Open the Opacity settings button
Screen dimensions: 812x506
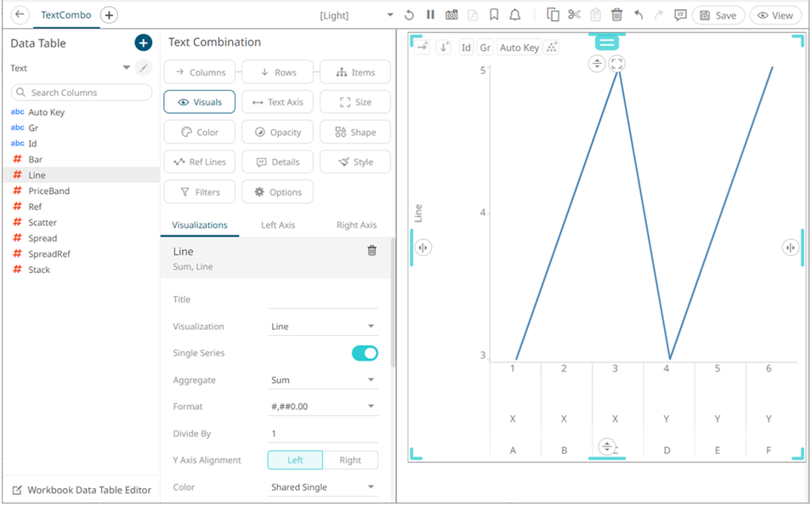[277, 132]
